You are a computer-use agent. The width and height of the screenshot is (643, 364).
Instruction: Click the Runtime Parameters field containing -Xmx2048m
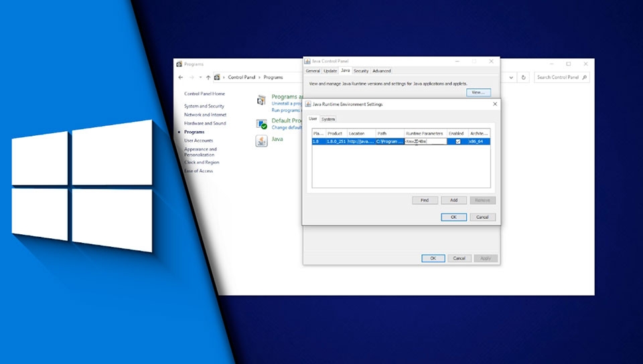click(426, 141)
